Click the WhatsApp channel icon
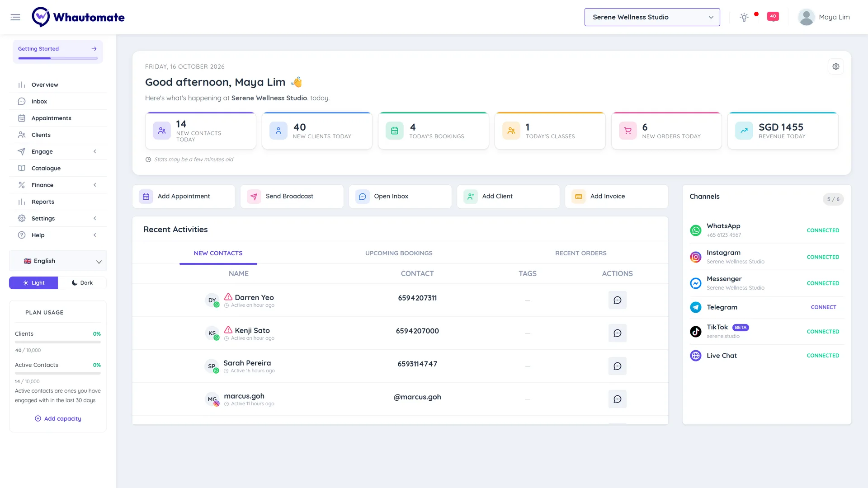Screen dimensions: 868x488 click(x=696, y=230)
